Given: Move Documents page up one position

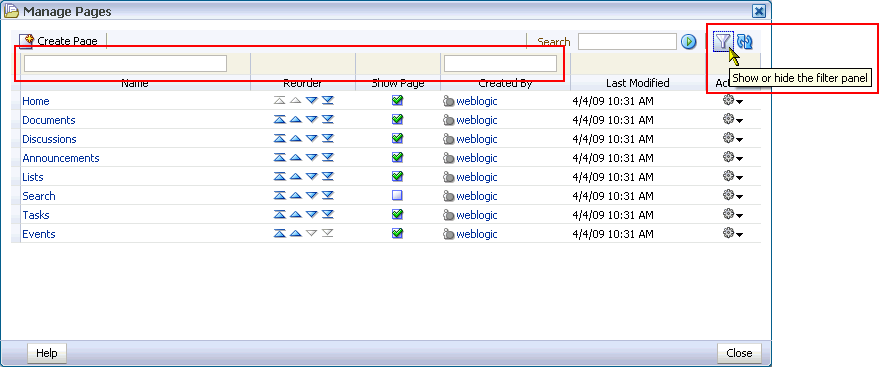Looking at the screenshot, I should point(295,119).
